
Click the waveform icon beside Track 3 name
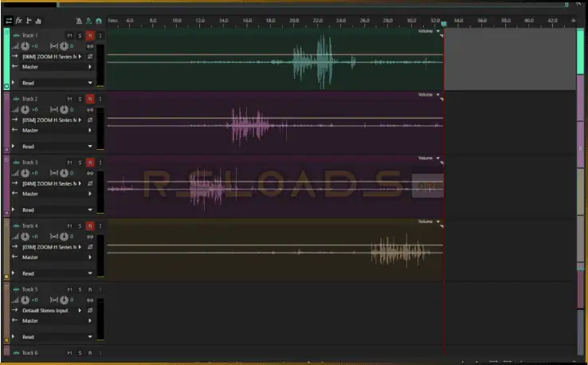pos(16,163)
